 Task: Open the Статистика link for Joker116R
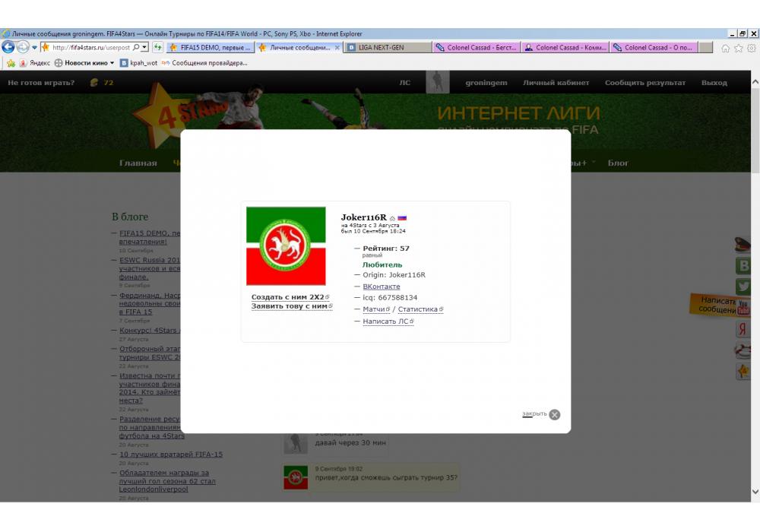click(x=418, y=309)
